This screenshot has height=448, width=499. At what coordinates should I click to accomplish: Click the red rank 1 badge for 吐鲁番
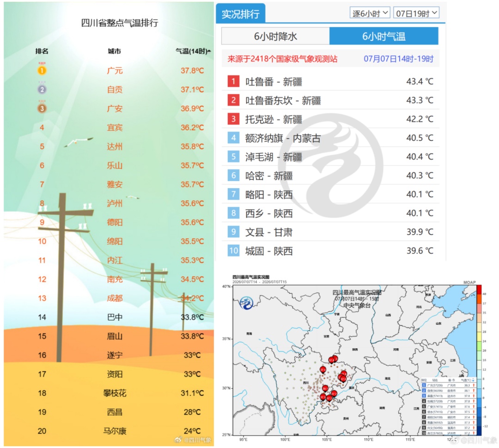pos(233,81)
